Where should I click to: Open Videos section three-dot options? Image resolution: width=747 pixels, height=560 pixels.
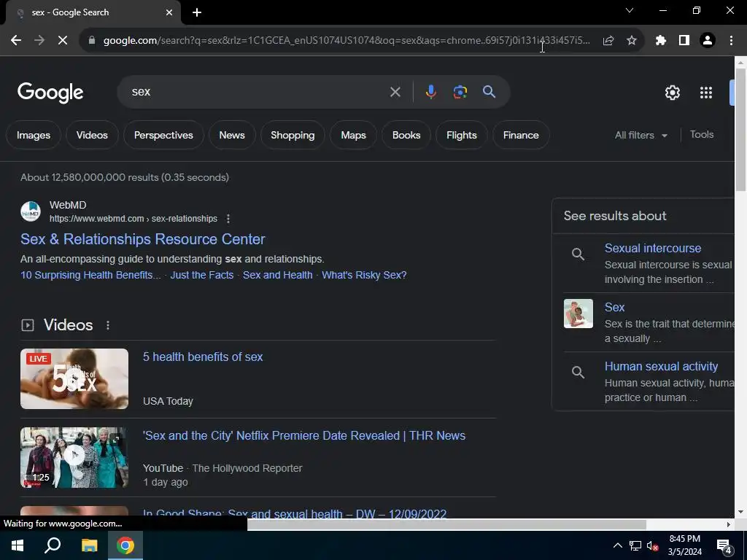pyautogui.click(x=108, y=325)
